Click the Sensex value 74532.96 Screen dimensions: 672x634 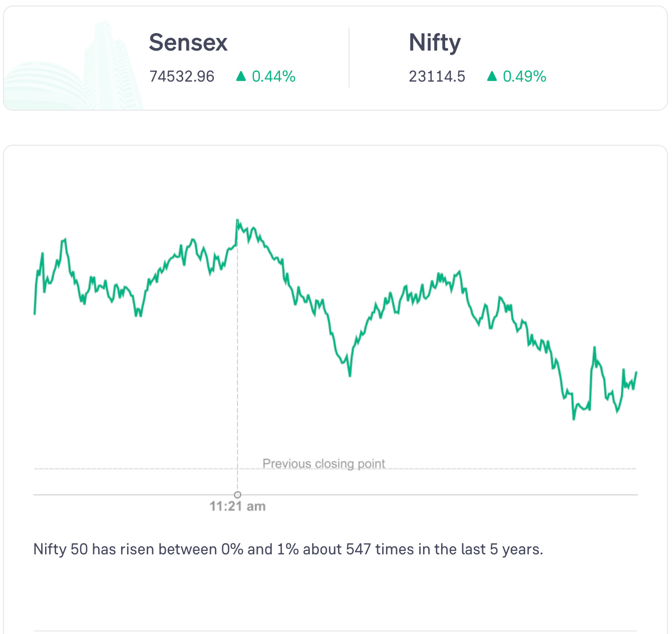pos(182,77)
